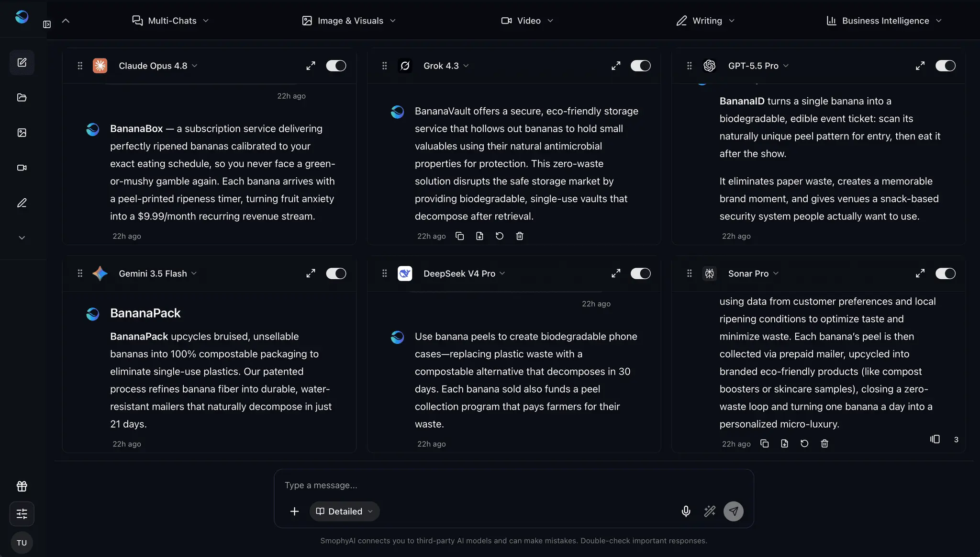Viewport: 980px width, 557px height.
Task: Open the Business Intelligence menu
Action: (x=884, y=21)
